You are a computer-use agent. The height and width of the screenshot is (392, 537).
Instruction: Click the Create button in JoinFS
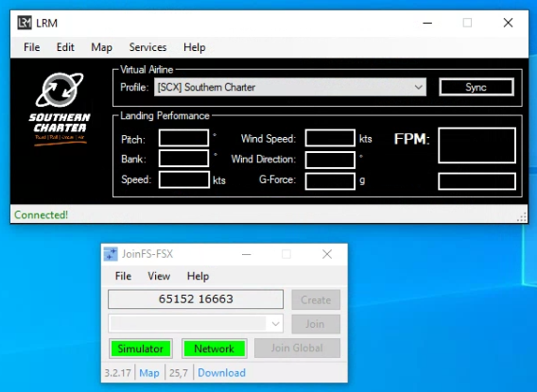click(x=316, y=299)
